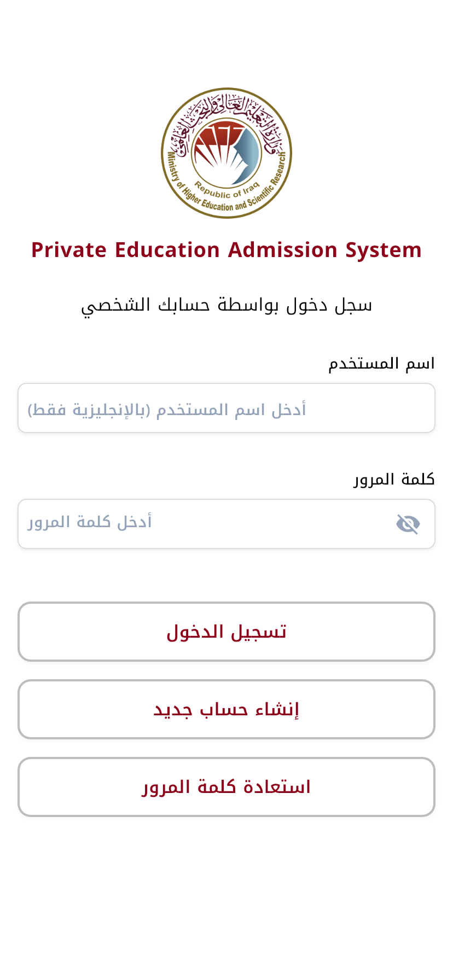Click the word "Admission" in the title
This screenshot has width=453, height=980.
[x=282, y=250]
